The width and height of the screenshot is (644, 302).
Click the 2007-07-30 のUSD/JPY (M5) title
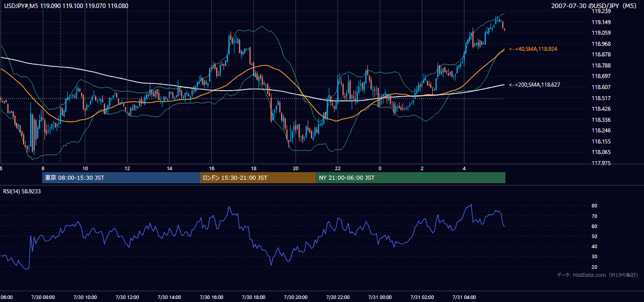[x=595, y=6]
